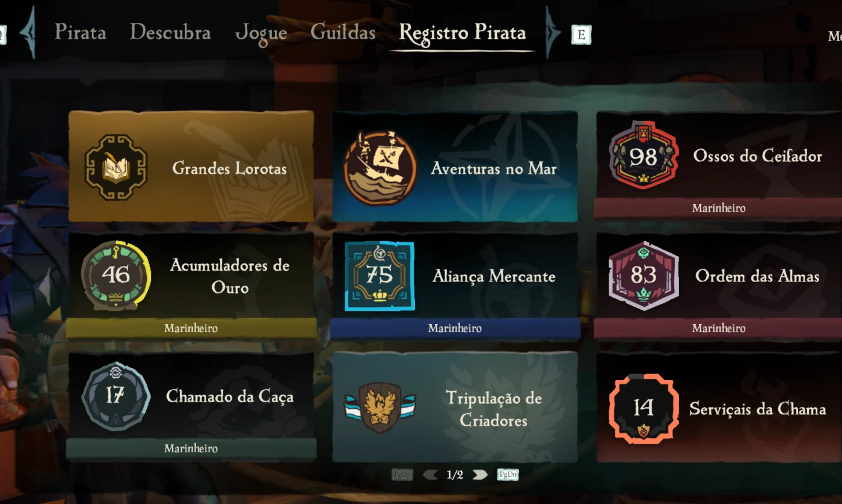Open the Grandes Lorotas book emblem
Image resolution: width=842 pixels, height=504 pixels.
pyautogui.click(x=116, y=167)
